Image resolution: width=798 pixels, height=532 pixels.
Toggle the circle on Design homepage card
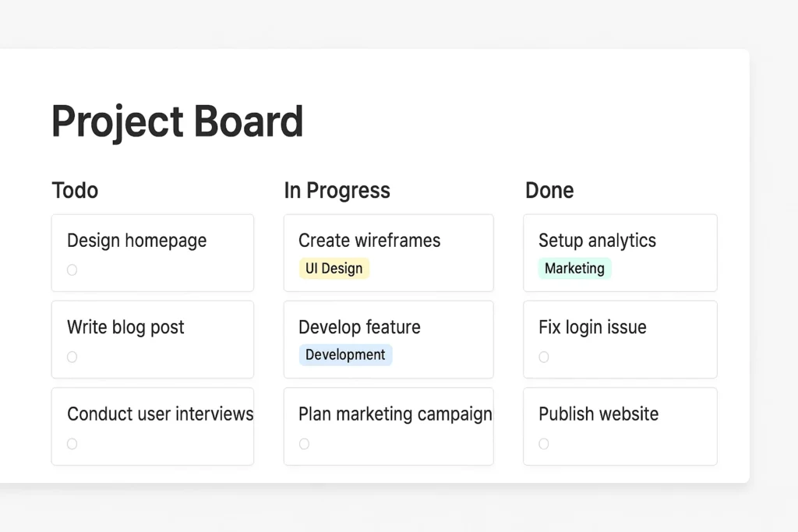click(72, 270)
